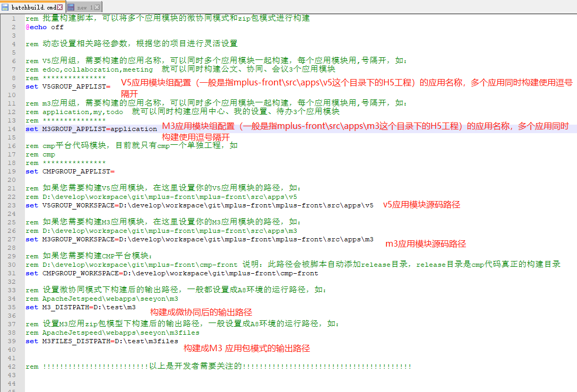Click the blue disk icon on batchbuild.cmd tab
Viewport: 577px width, 392px height.
point(5,7)
